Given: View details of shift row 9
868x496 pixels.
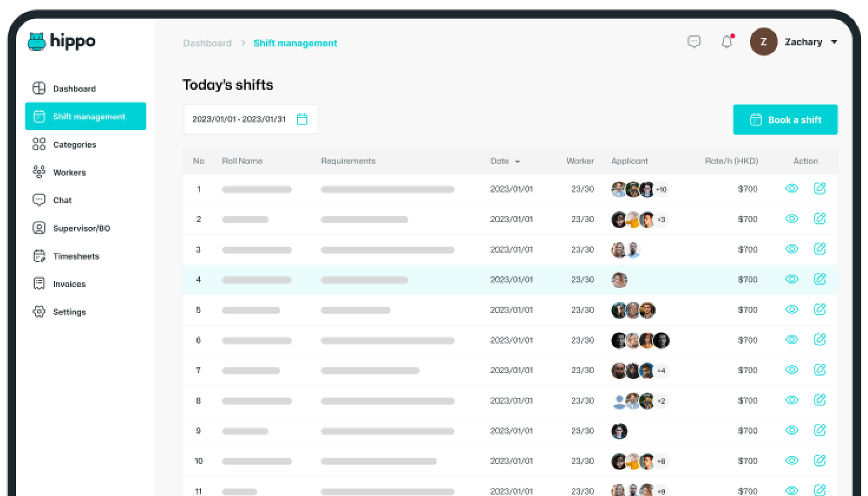Looking at the screenshot, I should [792, 430].
